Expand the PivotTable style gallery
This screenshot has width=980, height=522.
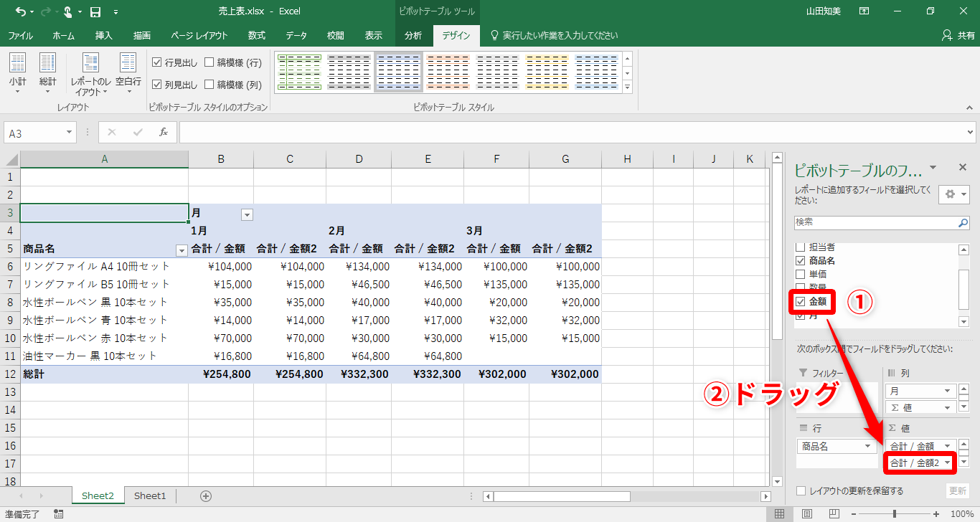[627, 87]
